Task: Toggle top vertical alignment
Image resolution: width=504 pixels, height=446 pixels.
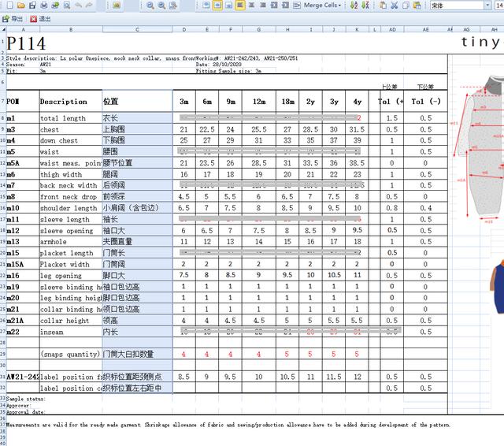Action: coord(206,6)
